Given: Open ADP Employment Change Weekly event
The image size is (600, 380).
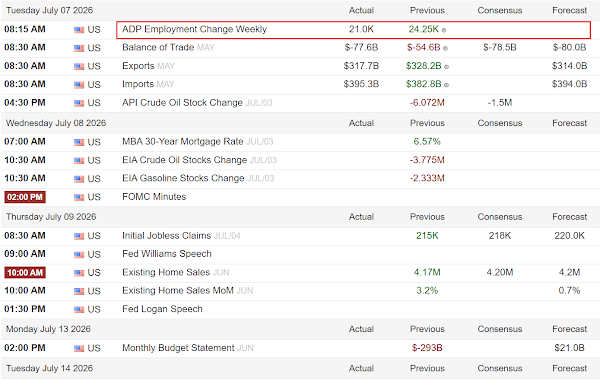Looking at the screenshot, I should 194,29.
